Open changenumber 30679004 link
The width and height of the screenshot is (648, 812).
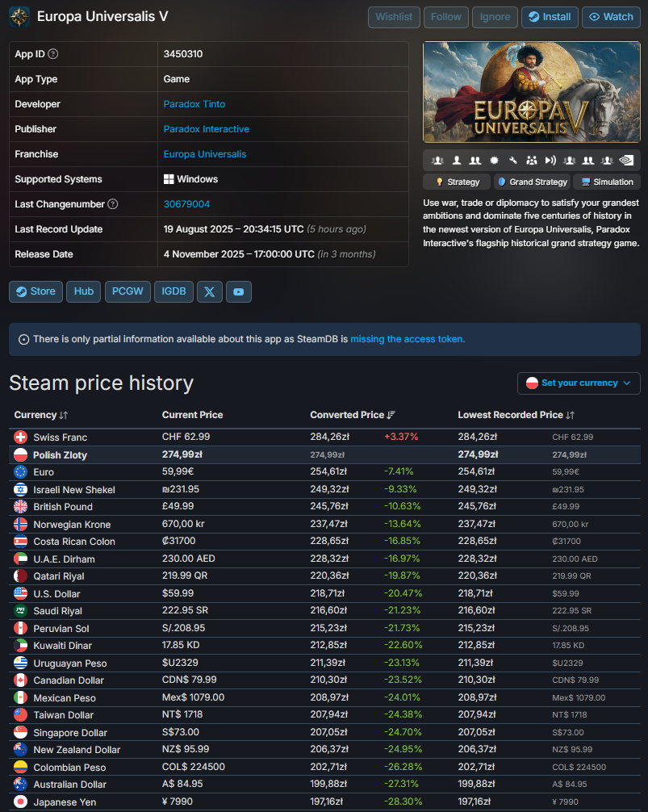187,204
